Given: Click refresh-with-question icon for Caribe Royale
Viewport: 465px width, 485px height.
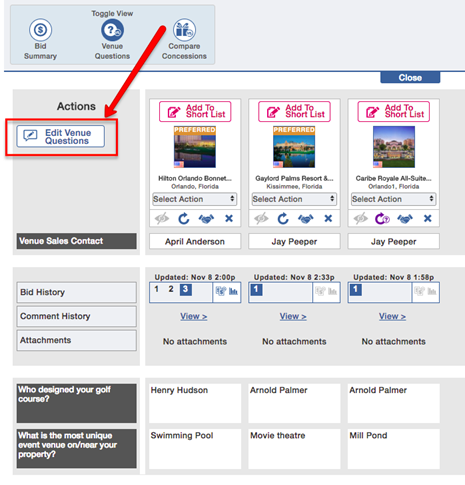Looking at the screenshot, I should tap(382, 219).
